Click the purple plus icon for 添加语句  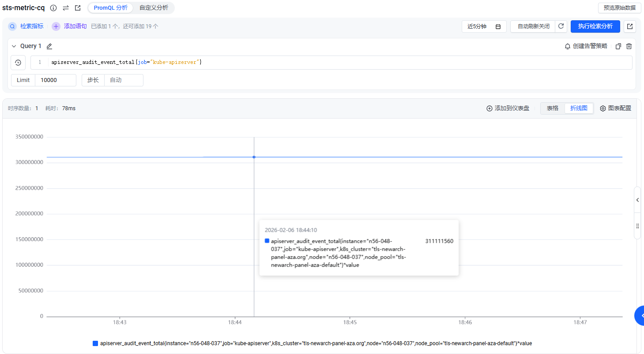56,26
